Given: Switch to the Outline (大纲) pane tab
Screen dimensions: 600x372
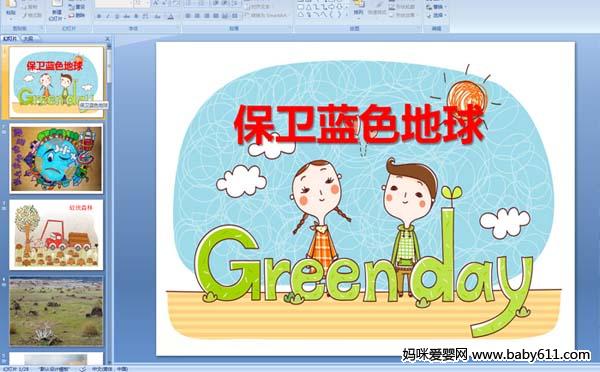Looking at the screenshot, I should click(28, 38).
